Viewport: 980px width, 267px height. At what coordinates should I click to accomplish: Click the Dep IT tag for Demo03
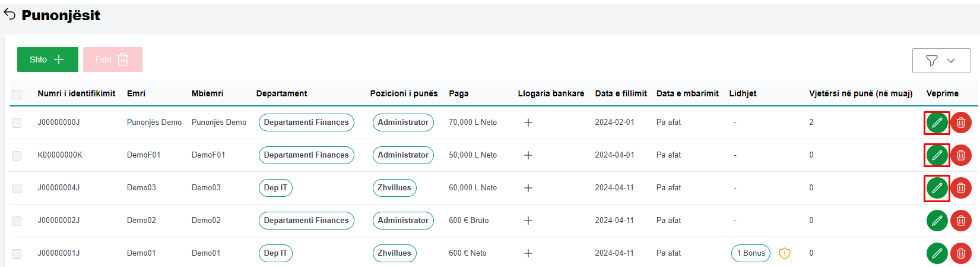pyautogui.click(x=275, y=188)
